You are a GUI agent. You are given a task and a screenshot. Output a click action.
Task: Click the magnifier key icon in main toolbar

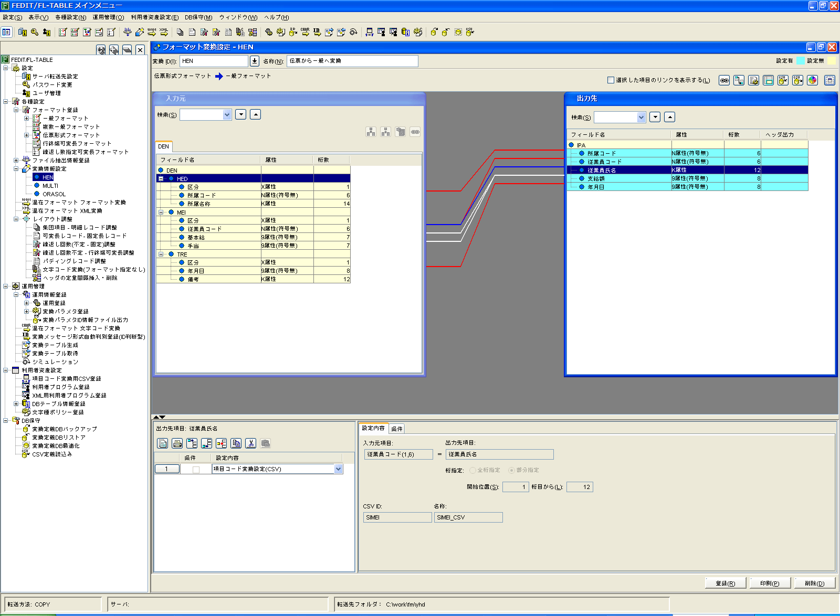(x=35, y=32)
